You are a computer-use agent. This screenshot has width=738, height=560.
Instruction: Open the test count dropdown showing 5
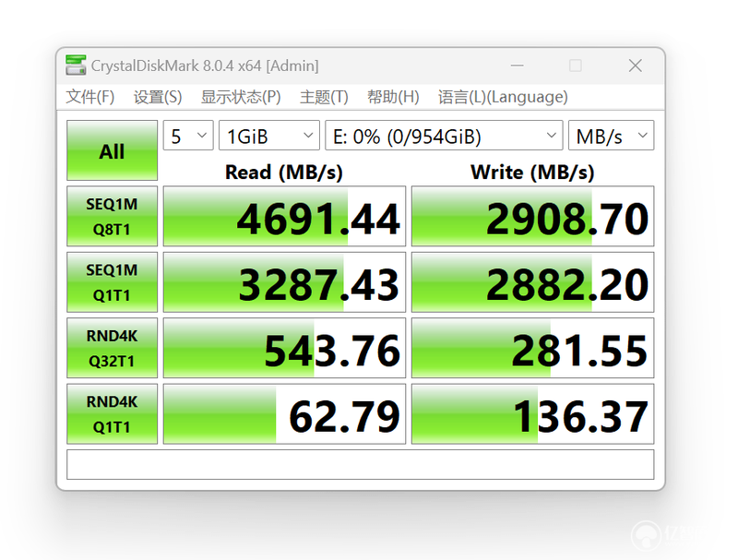[188, 136]
